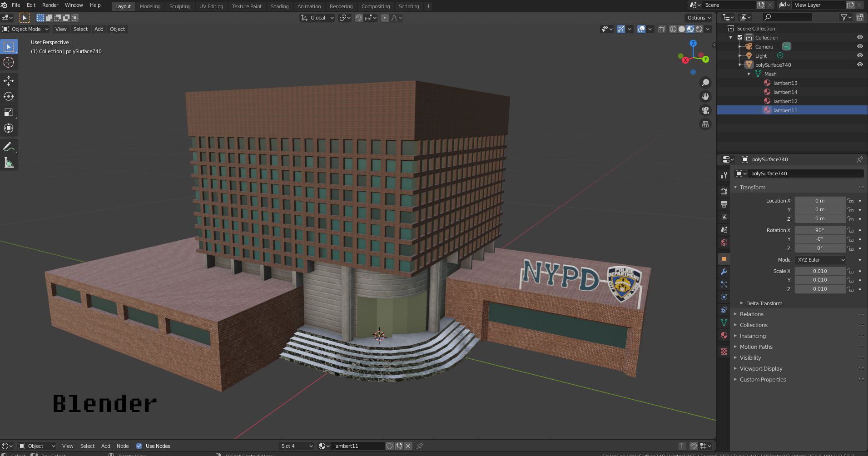Select the Transform tool
Viewport: 868px width, 456px height.
click(x=9, y=128)
